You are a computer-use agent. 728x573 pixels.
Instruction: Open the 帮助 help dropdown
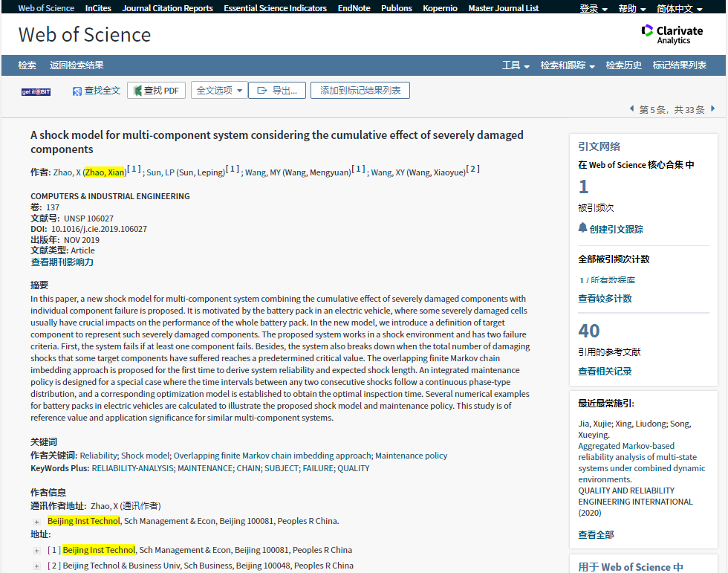click(632, 8)
